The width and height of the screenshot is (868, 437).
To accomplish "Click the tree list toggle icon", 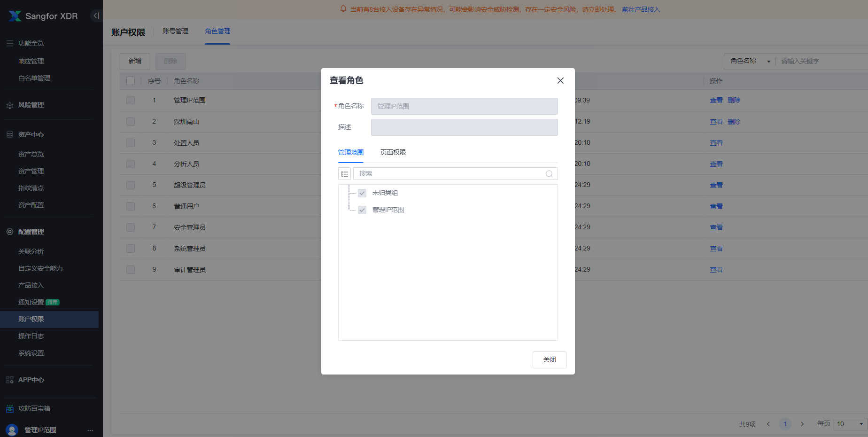I will click(344, 174).
